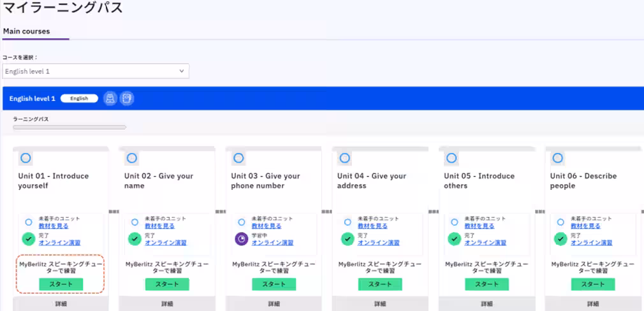Click the purple in-progress icon in Unit 03
644x311 pixels.
(x=241, y=239)
